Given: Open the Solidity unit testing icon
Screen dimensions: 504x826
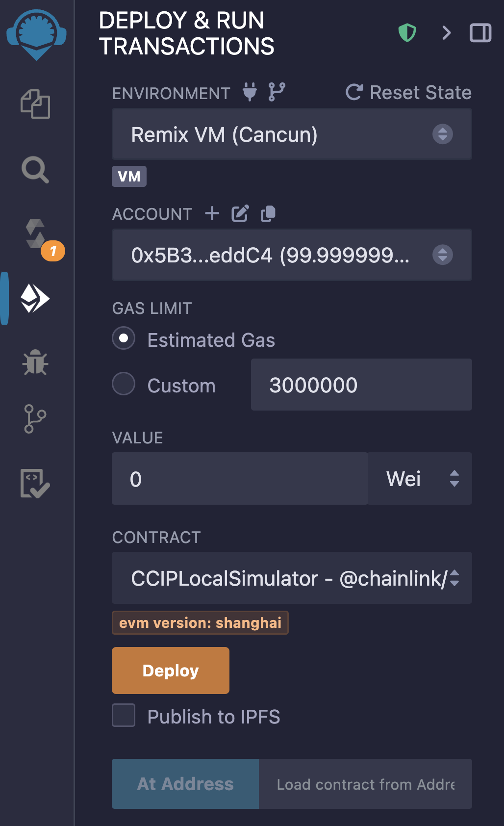Looking at the screenshot, I should [35, 483].
